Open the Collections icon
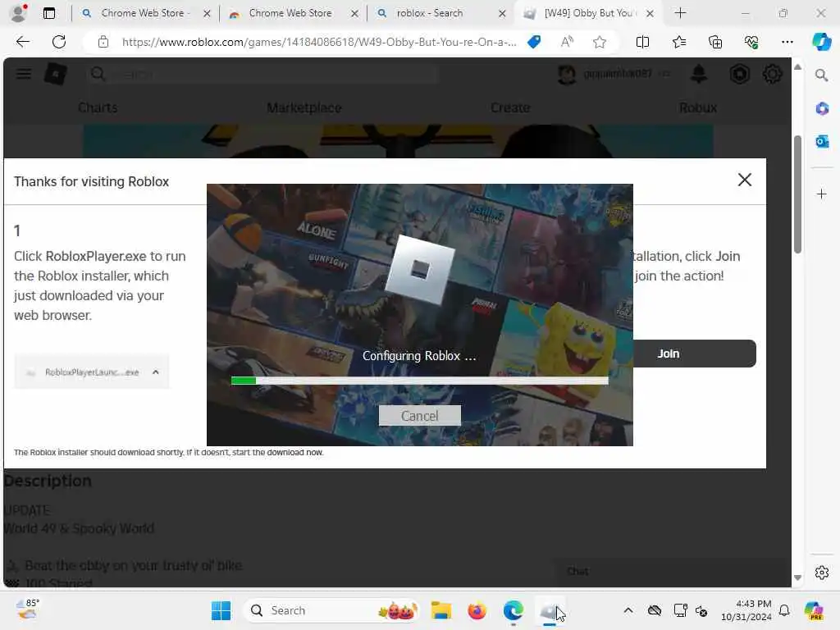The width and height of the screenshot is (840, 630). coord(715,42)
